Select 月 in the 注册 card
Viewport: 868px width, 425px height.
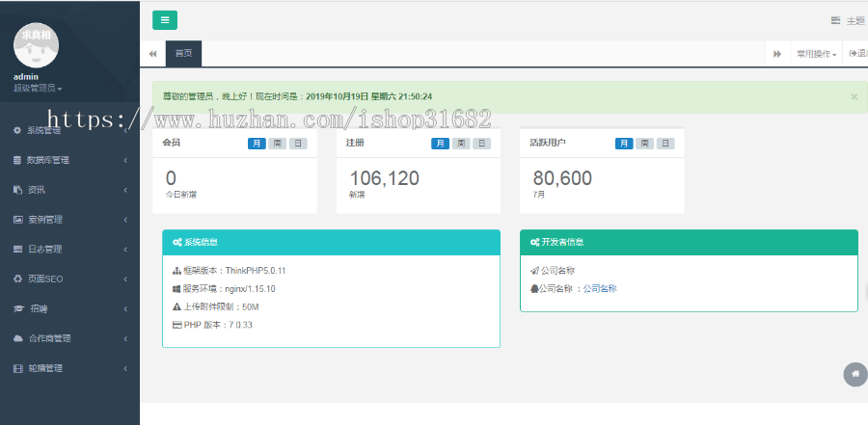click(x=441, y=144)
